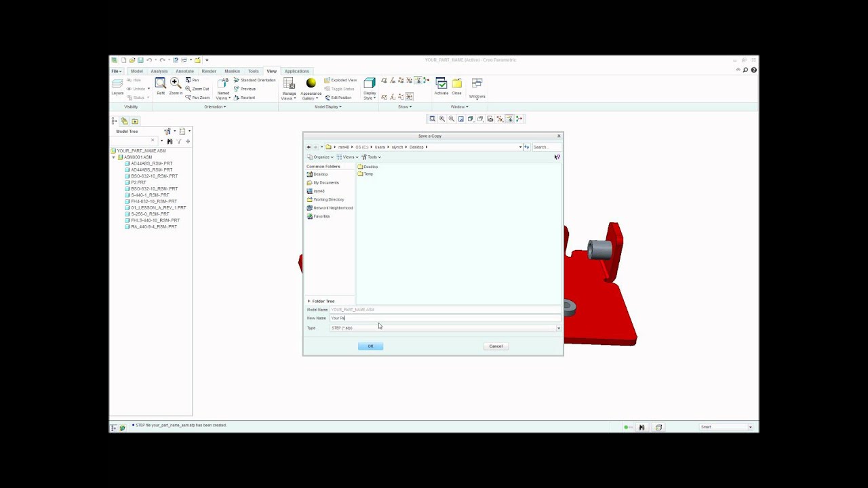Click the context help icon in Save a Copy dialog
This screenshot has height=488, width=868.
pyautogui.click(x=557, y=157)
